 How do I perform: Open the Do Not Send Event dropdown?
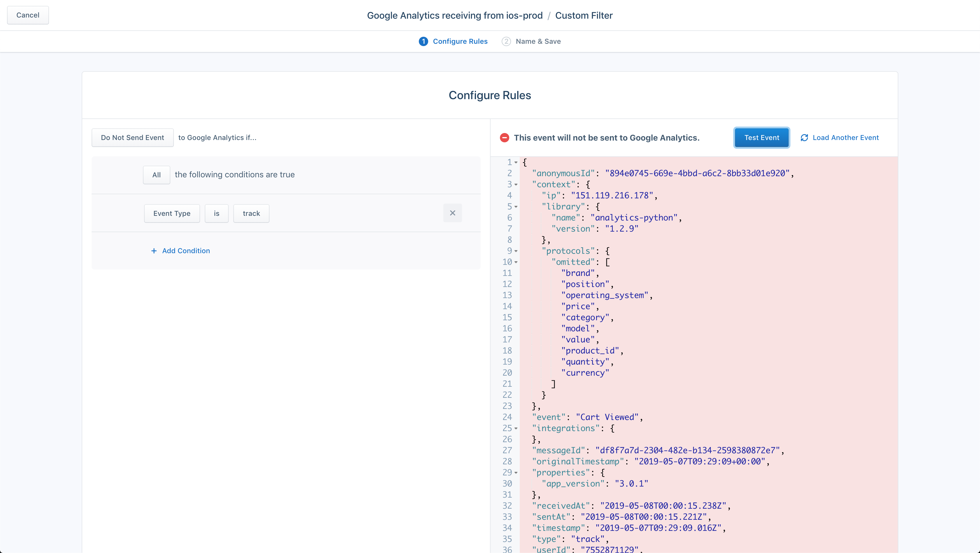(x=132, y=138)
